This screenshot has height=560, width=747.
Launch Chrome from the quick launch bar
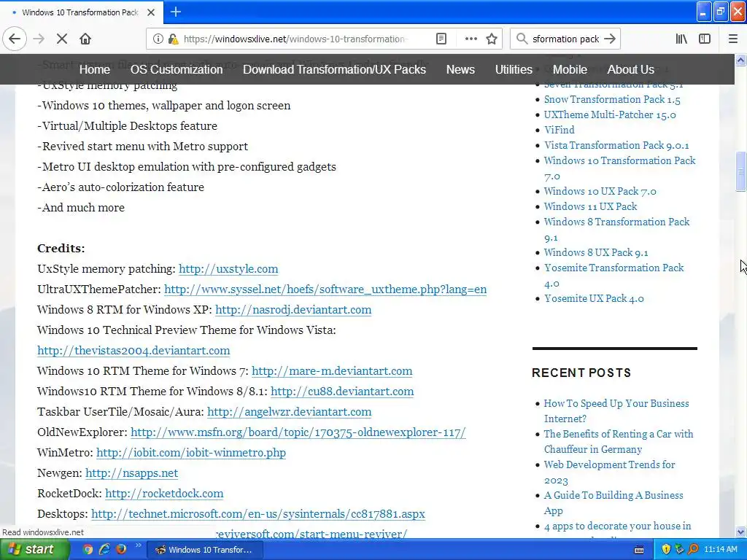pos(88,549)
